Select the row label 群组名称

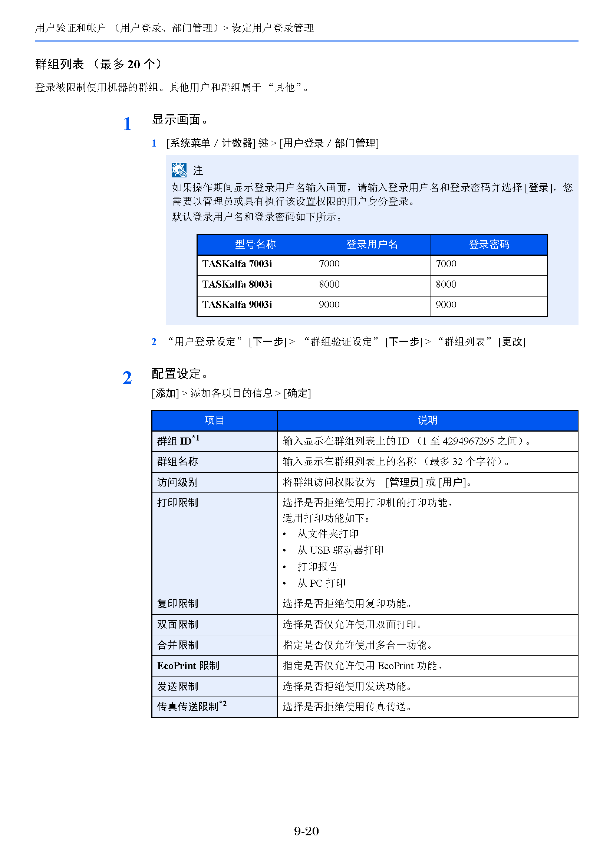pos(178,462)
